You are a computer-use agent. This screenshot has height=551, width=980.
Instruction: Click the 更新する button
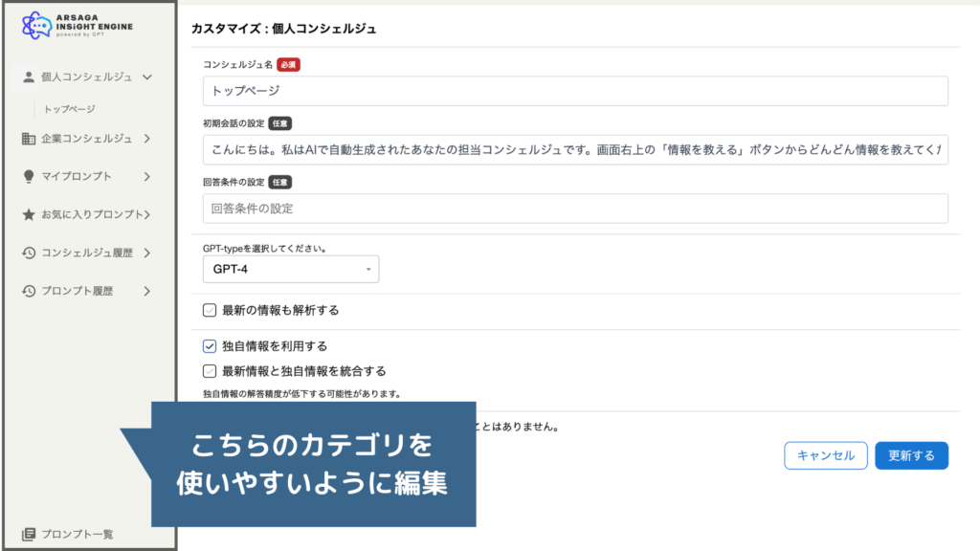[x=910, y=456]
